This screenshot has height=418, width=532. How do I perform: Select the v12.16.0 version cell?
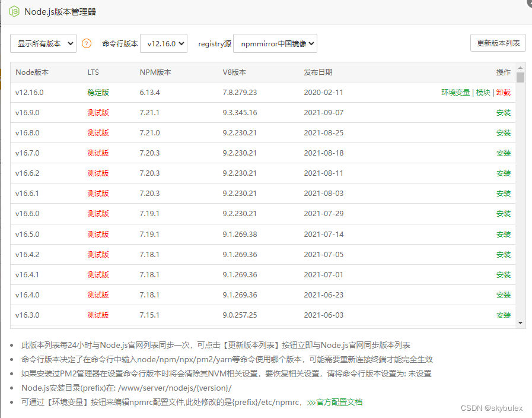[x=30, y=93]
